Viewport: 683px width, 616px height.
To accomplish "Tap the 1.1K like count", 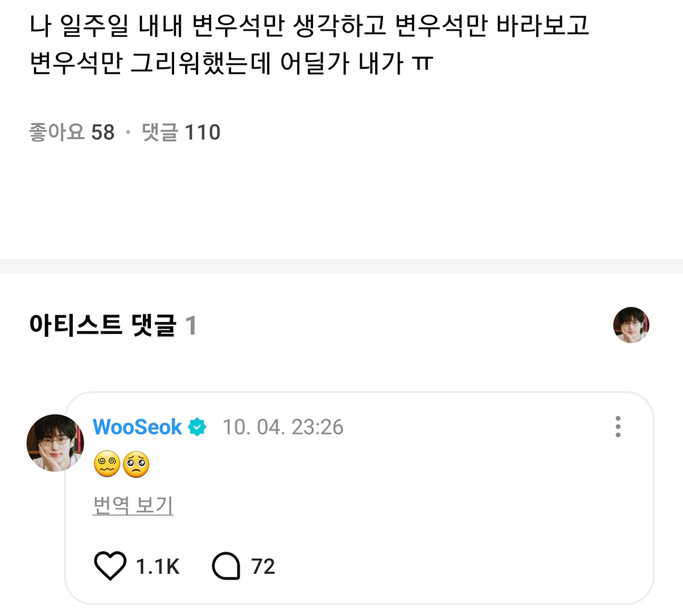I will click(x=158, y=566).
